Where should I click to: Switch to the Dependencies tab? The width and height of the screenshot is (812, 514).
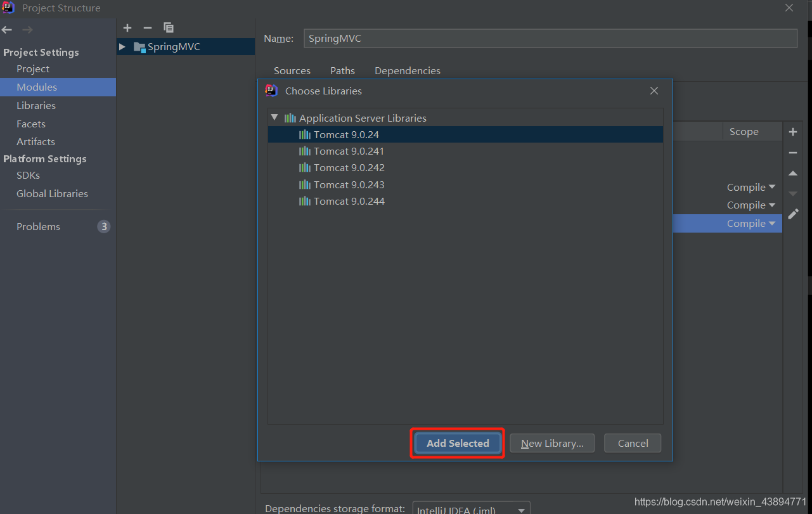tap(408, 71)
